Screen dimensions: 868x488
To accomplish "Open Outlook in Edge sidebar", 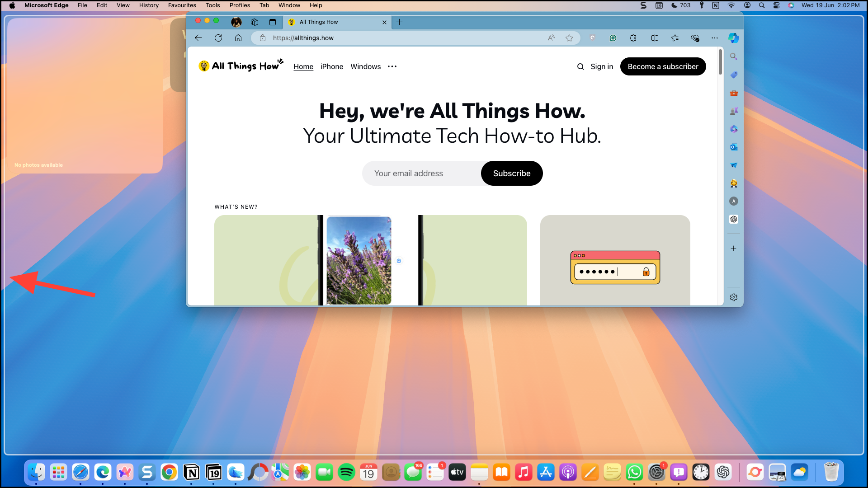I will click(x=733, y=147).
